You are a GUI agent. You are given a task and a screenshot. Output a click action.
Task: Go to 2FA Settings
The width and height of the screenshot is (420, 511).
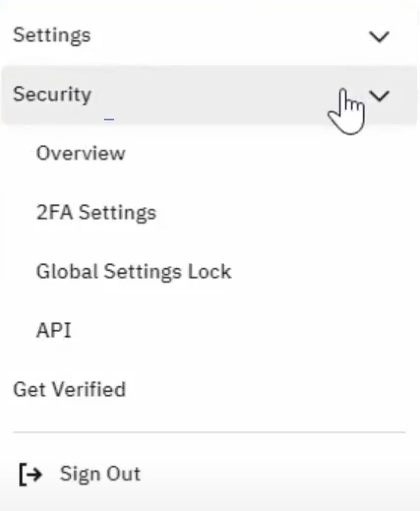click(x=96, y=213)
